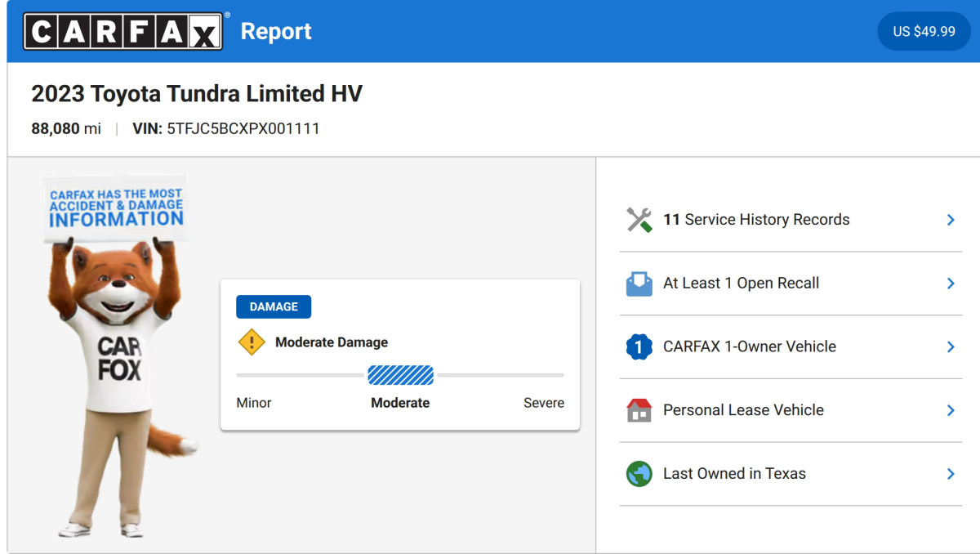Expand the At Least 1 Open Recall chevron

[951, 284]
